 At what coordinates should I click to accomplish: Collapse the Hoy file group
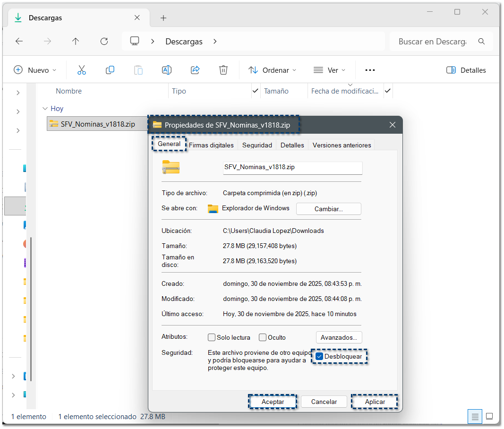(45, 109)
